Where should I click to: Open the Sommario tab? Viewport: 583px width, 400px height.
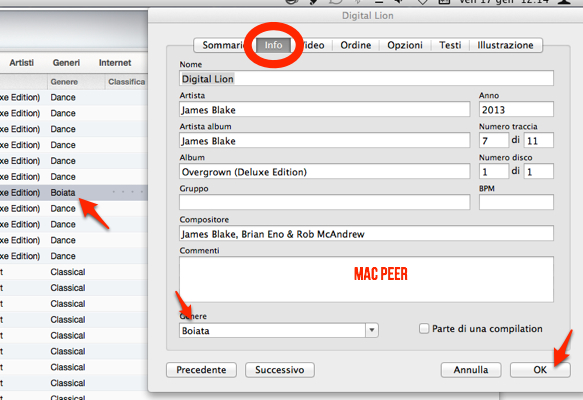coord(223,45)
